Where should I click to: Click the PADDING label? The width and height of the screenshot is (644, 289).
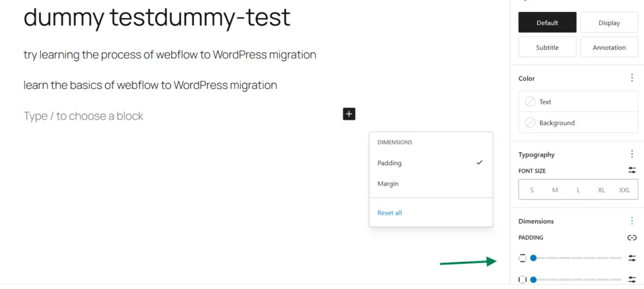coord(531,237)
